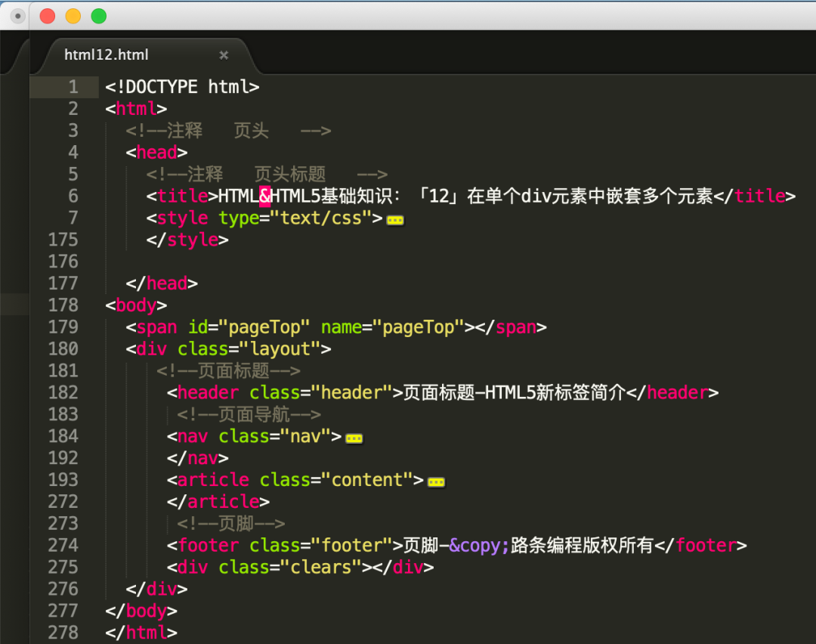Expand the collapsed nav element code
The width and height of the screenshot is (816, 644).
(x=354, y=437)
